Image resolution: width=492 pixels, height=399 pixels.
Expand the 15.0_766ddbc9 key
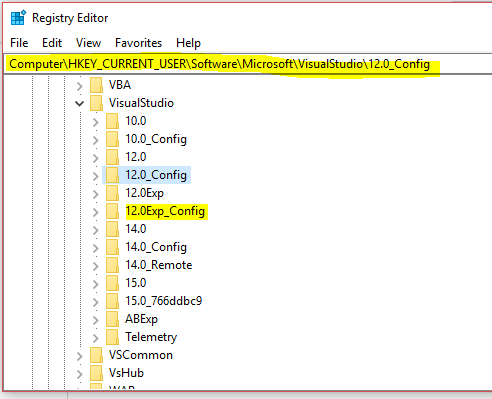(x=96, y=302)
